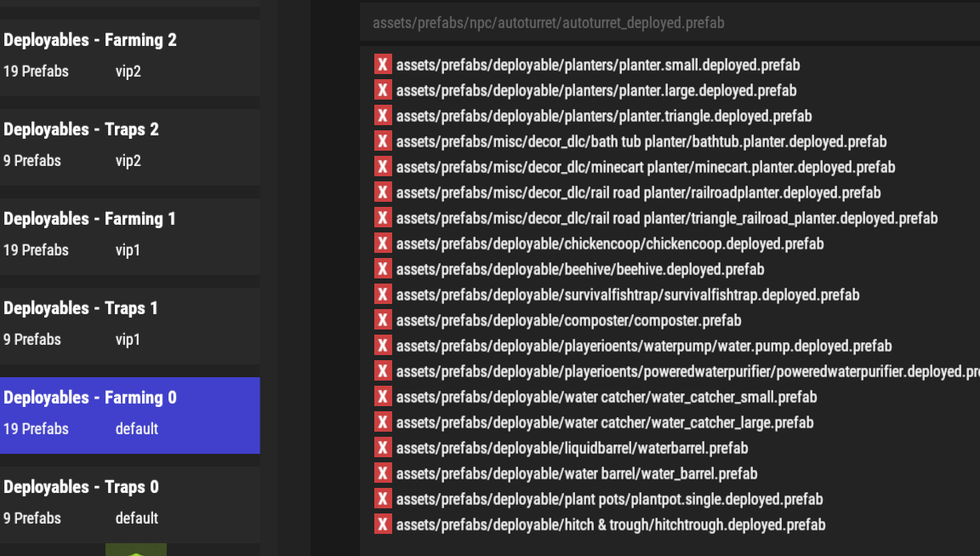Click red X next to water_catcher_large.prefab

[x=383, y=422]
